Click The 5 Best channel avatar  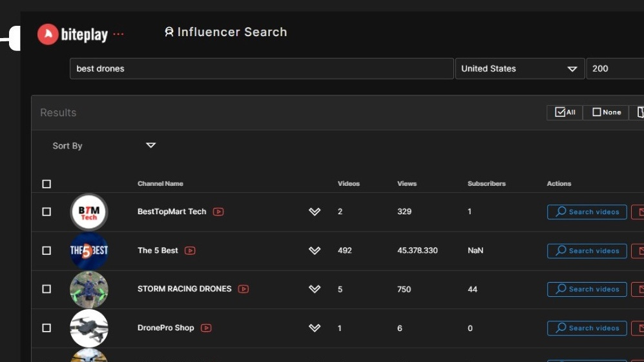88,250
